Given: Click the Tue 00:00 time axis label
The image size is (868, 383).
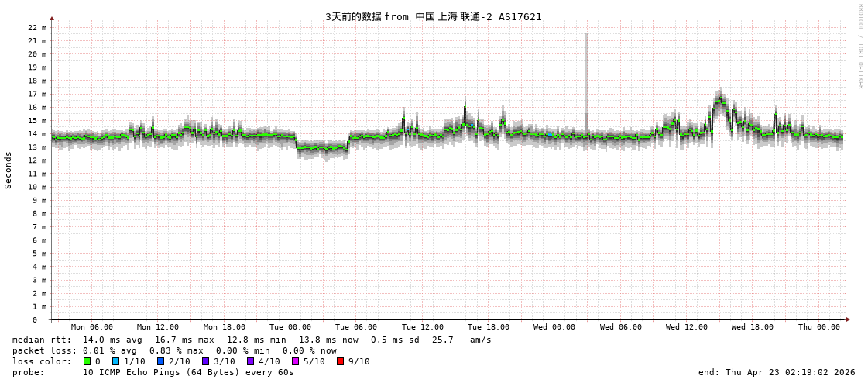Looking at the screenshot, I should (x=290, y=327).
